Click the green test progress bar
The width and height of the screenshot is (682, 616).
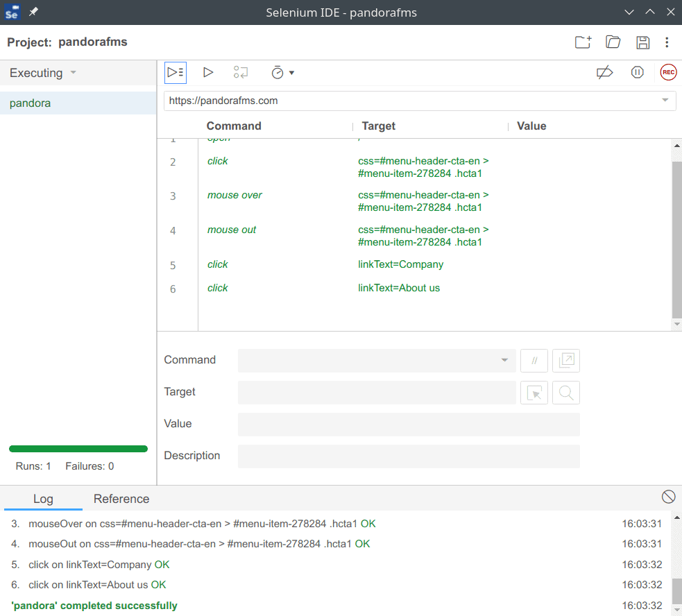(x=78, y=449)
